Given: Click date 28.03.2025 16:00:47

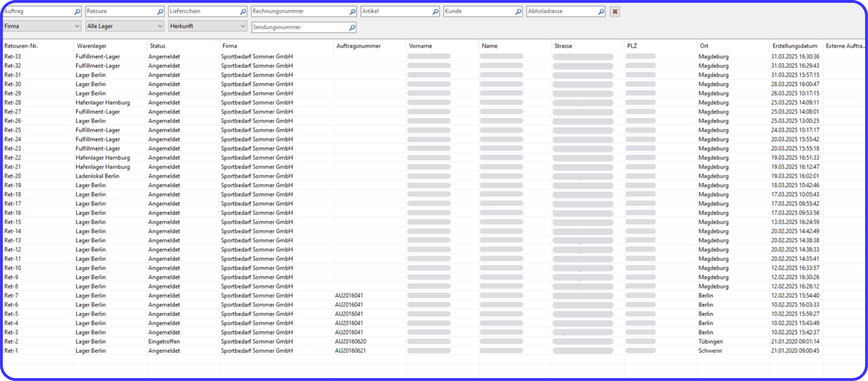Looking at the screenshot, I should 795,84.
